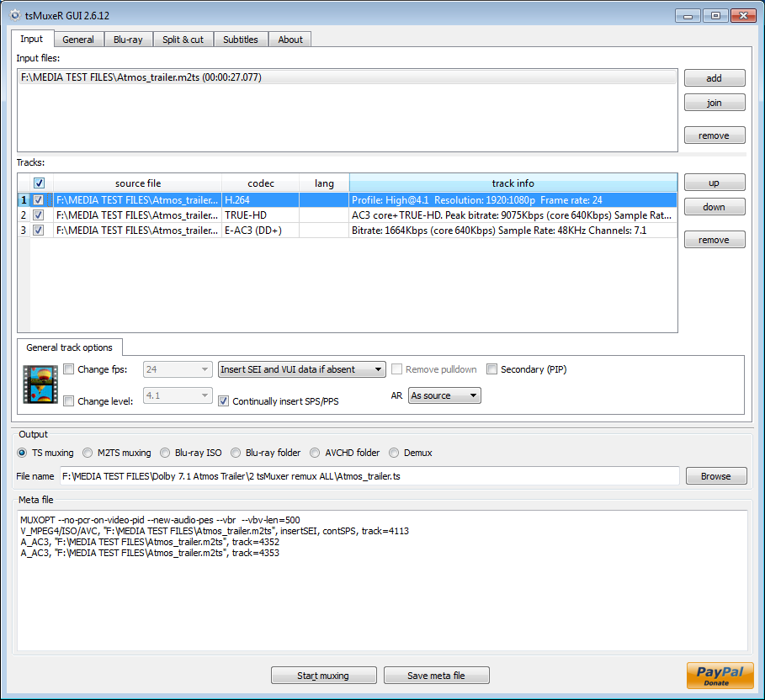The image size is (765, 700).
Task: Select the TRUE-HD codec cell
Action: (261, 215)
